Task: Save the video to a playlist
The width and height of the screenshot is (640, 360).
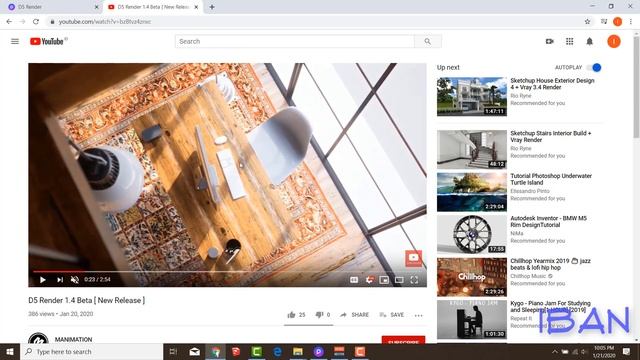Action: pyautogui.click(x=391, y=315)
